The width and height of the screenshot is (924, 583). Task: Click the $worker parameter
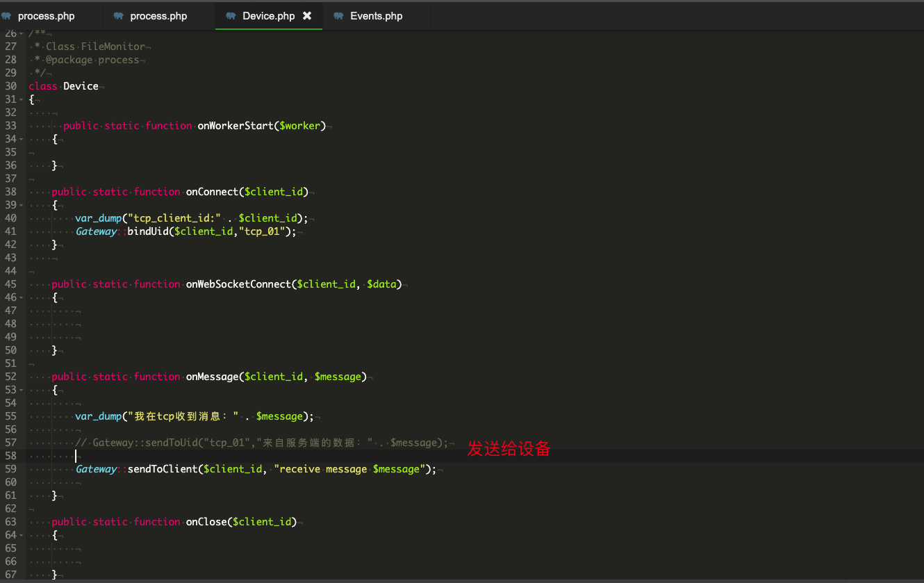299,126
